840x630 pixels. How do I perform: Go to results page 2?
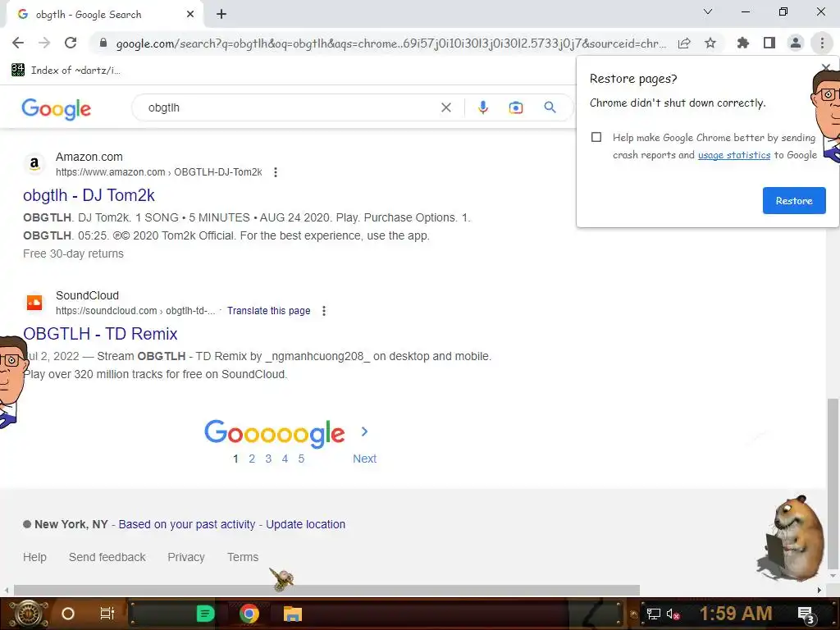point(252,459)
